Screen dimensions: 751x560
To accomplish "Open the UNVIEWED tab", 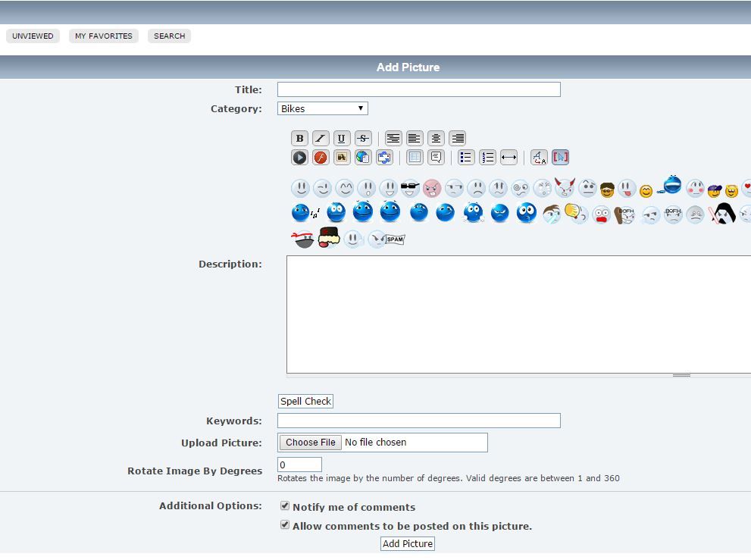I will (33, 36).
